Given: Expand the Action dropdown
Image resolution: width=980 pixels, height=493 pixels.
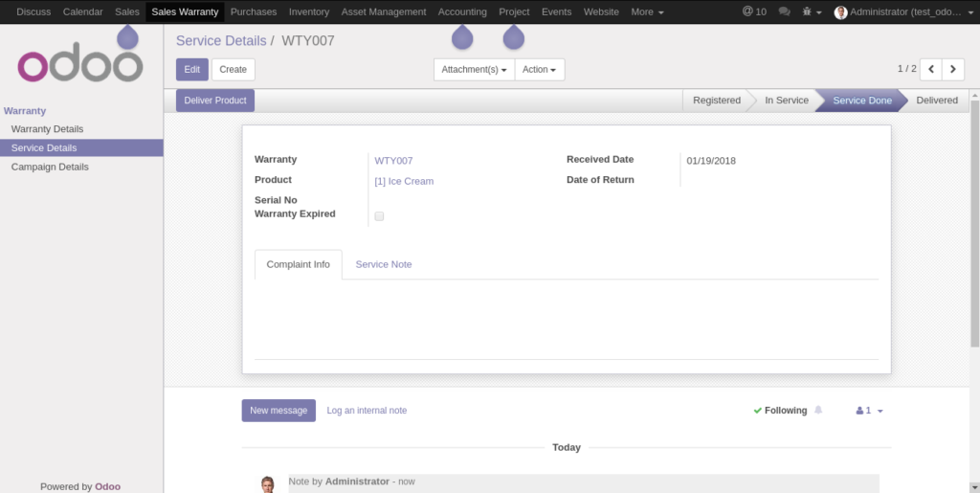Looking at the screenshot, I should (x=540, y=69).
